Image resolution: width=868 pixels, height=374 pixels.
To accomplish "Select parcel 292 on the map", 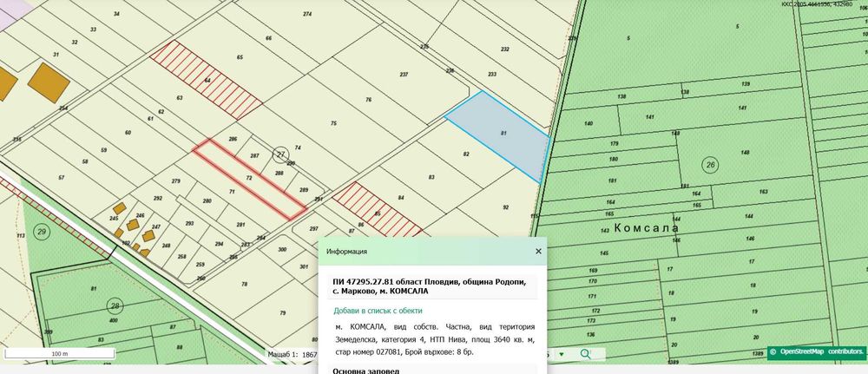I will [x=158, y=198].
